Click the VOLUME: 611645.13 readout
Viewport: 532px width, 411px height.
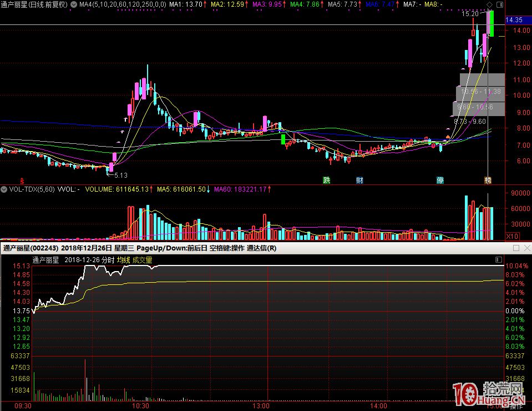(117, 189)
